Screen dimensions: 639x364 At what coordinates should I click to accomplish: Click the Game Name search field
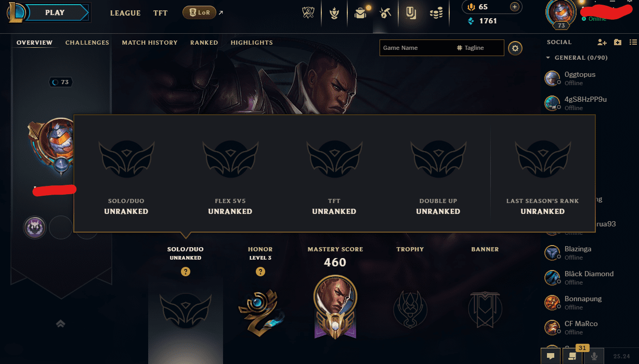tap(416, 48)
